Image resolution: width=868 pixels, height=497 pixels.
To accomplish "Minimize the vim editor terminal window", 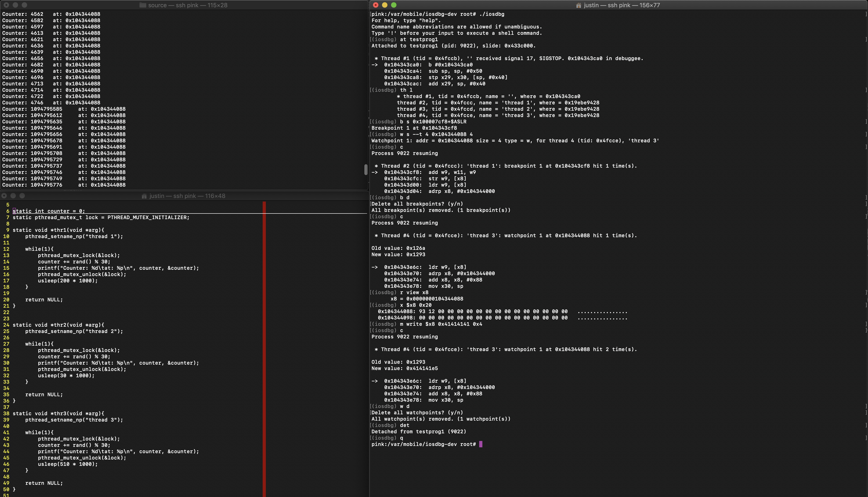I will pos(13,196).
